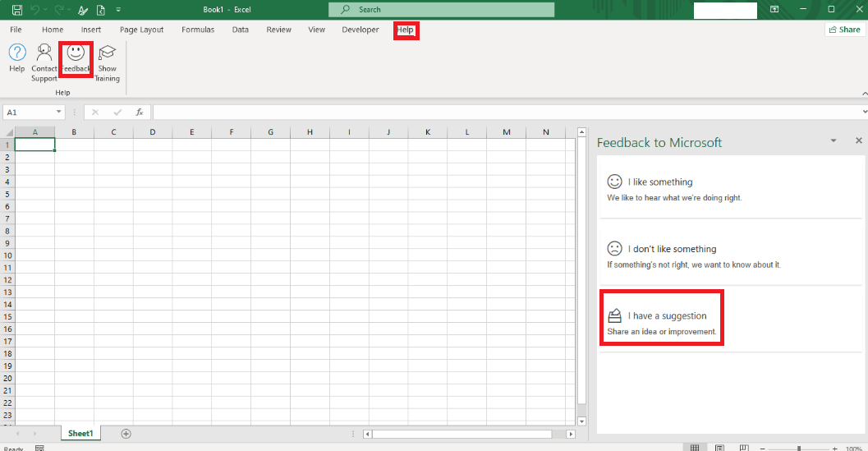Open the File tab
Image resolution: width=868 pixels, height=451 pixels.
click(16, 30)
